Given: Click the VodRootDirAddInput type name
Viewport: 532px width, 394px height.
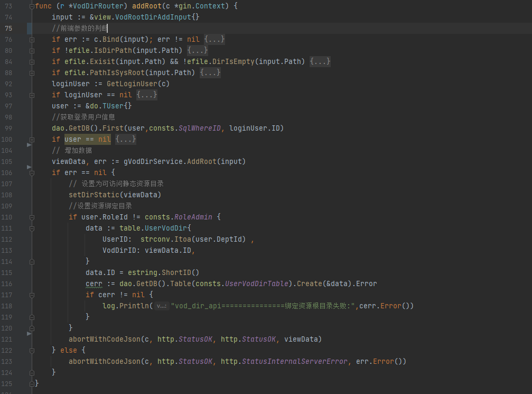Looking at the screenshot, I should point(153,17).
